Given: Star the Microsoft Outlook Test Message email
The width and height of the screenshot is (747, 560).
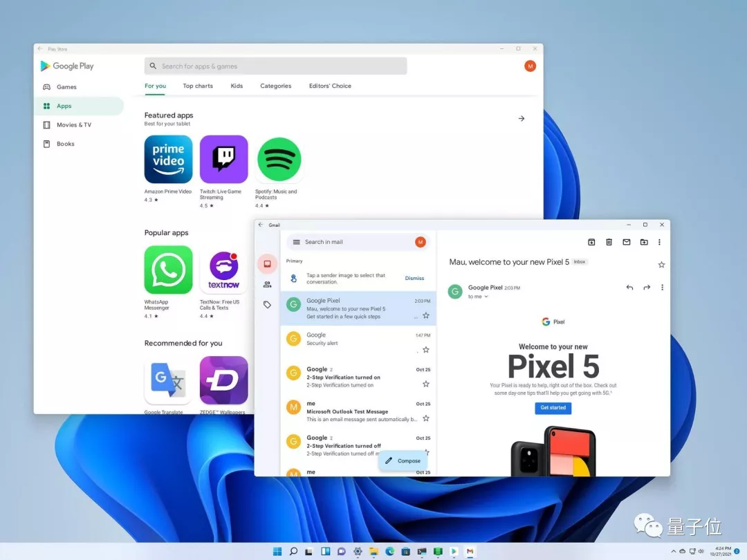Looking at the screenshot, I should tap(426, 418).
